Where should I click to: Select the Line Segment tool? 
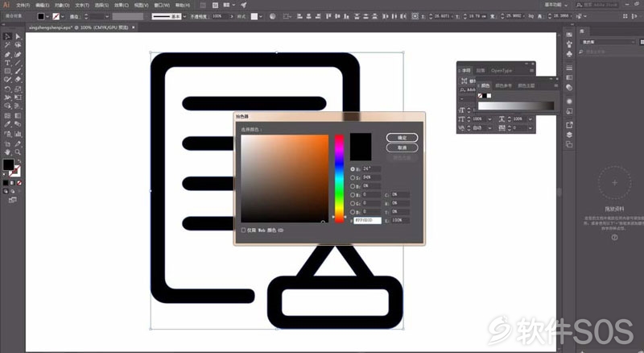click(x=18, y=63)
